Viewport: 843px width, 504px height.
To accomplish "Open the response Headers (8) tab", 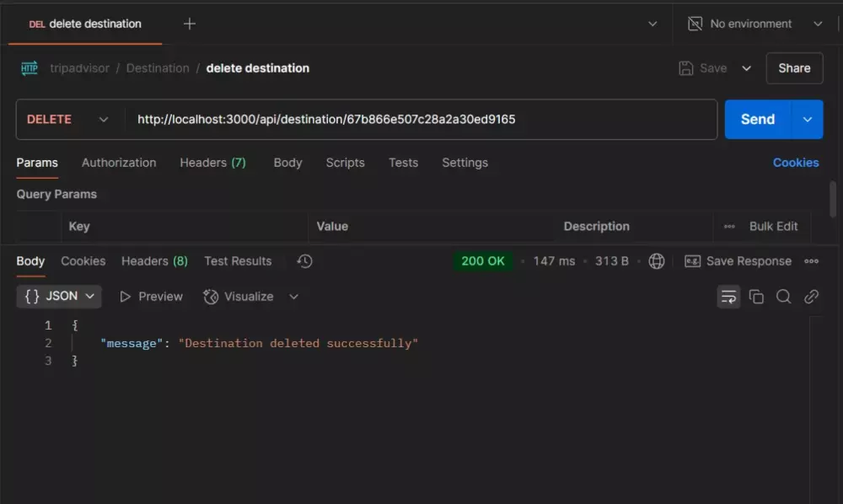I will 154,261.
